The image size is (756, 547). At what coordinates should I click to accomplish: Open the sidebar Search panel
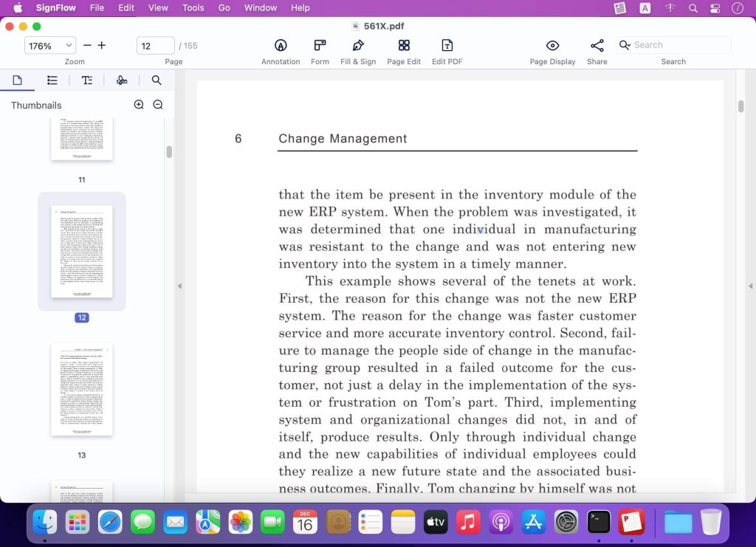coord(157,80)
